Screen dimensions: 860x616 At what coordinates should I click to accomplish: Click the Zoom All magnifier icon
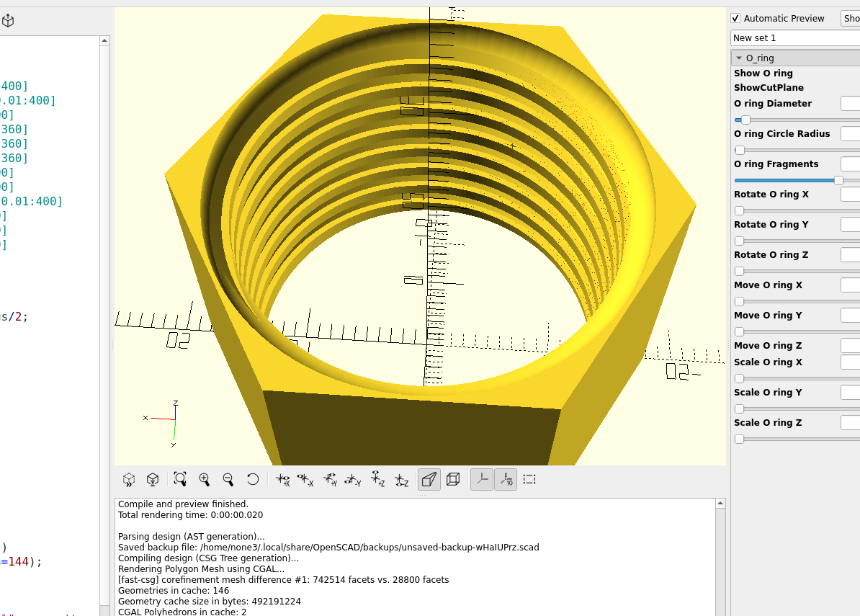coord(180,479)
